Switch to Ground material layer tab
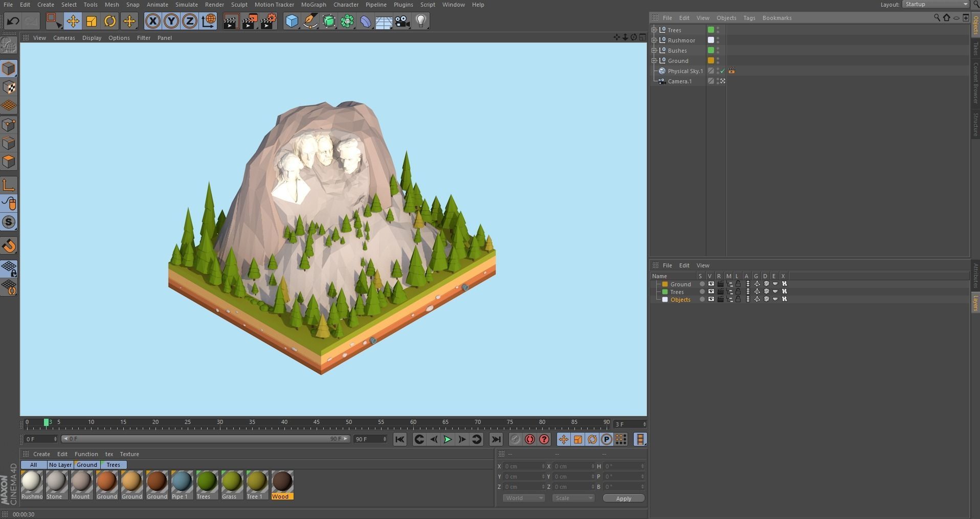This screenshot has height=519, width=980. [x=87, y=465]
